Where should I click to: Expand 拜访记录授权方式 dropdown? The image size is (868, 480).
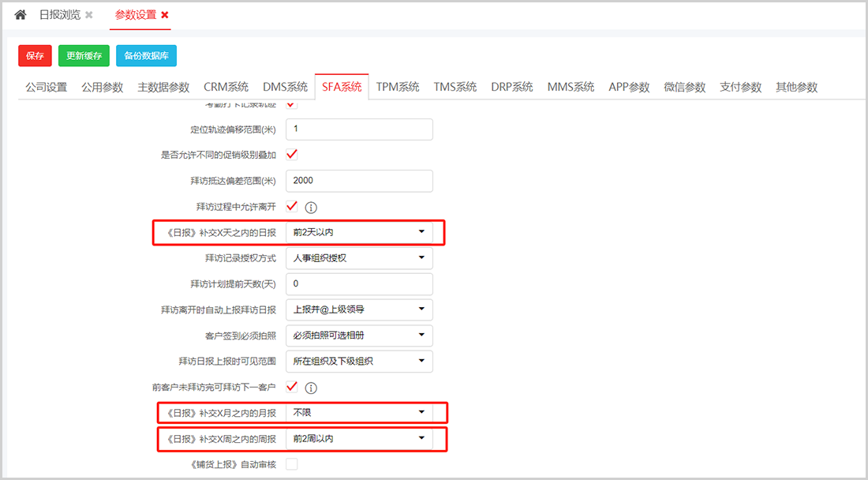point(359,258)
